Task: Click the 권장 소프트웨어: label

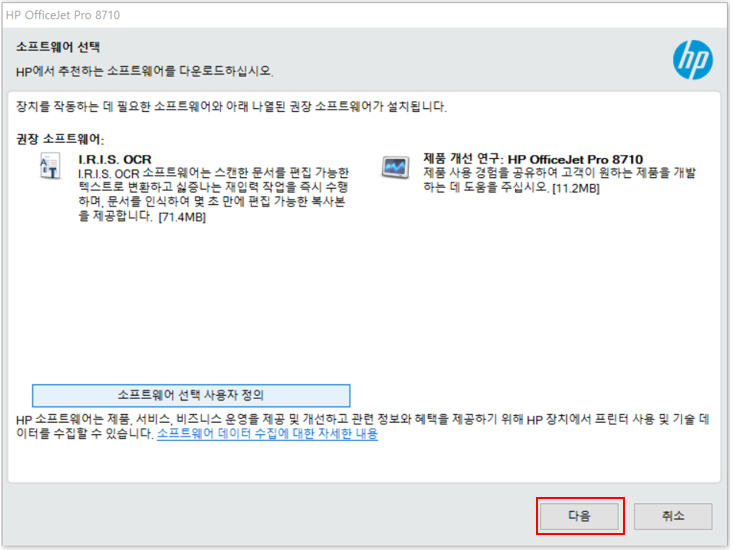Action: 60,139
